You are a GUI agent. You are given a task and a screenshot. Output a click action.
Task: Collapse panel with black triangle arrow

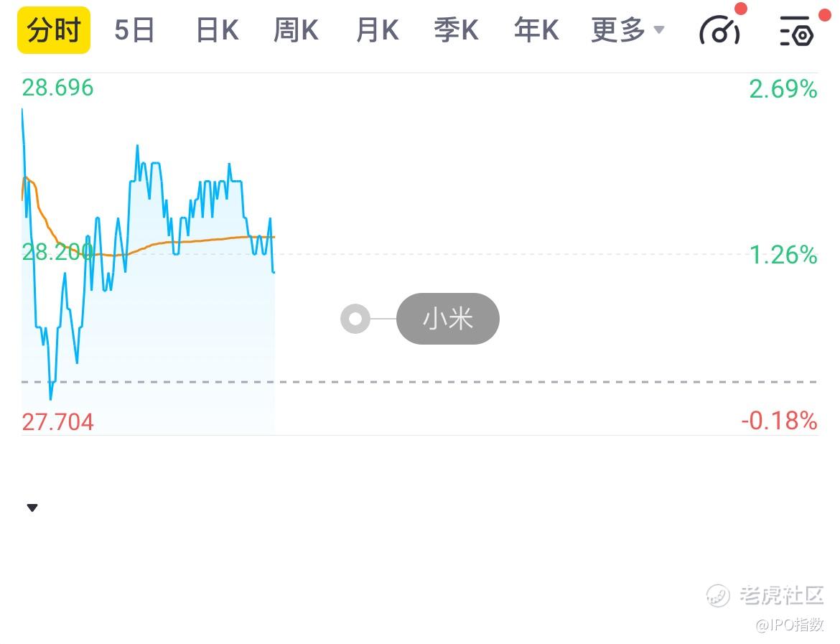pos(32,508)
